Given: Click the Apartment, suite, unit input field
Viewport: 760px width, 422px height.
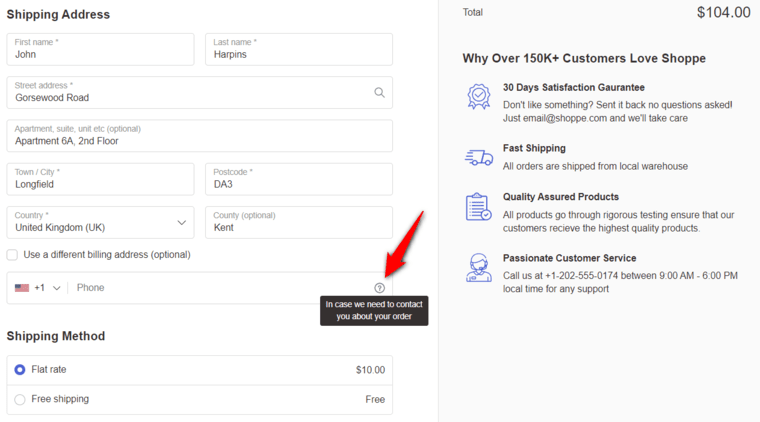Looking at the screenshot, I should pyautogui.click(x=200, y=136).
